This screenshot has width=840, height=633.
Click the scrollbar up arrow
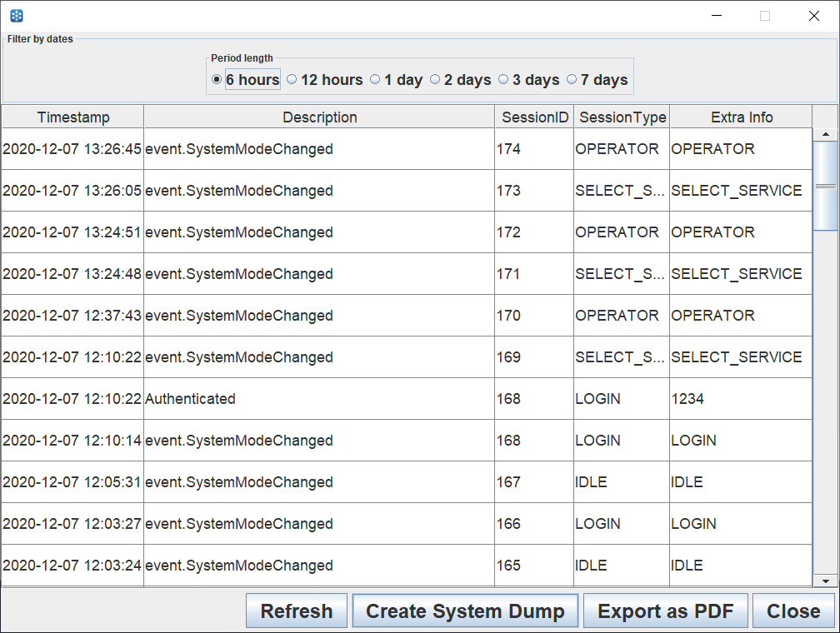pyautogui.click(x=825, y=134)
